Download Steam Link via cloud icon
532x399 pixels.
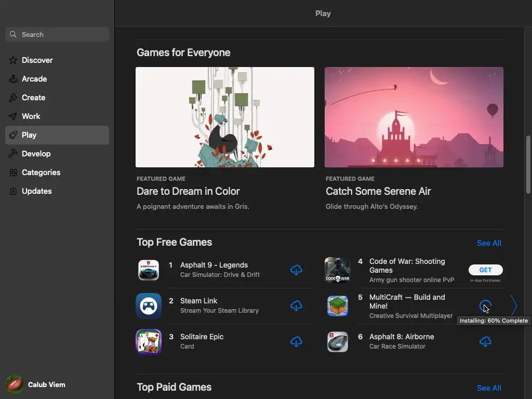(x=296, y=305)
